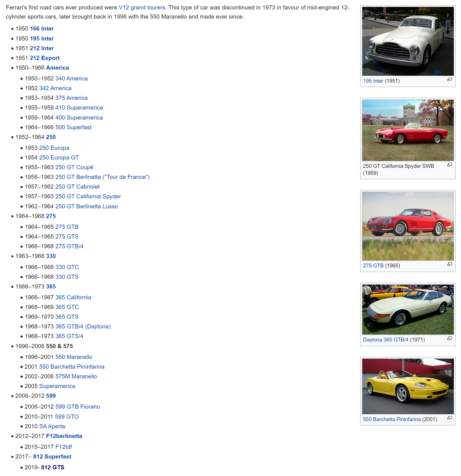Viewport: 461px width, 476px height.
Task: Open the bold 250 series link
Action: pyautogui.click(x=51, y=137)
